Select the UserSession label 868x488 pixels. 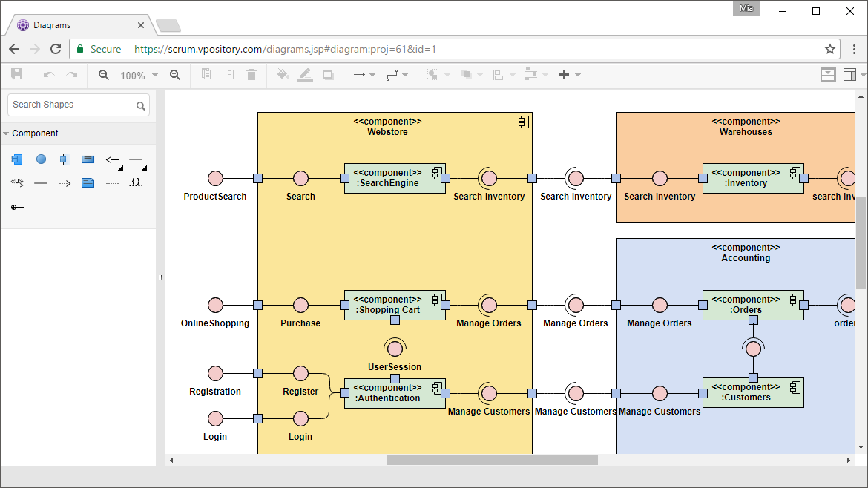point(395,367)
